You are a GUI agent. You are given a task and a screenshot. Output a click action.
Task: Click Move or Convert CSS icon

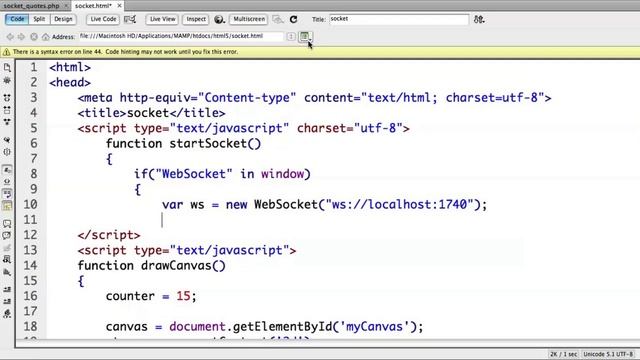7,272
